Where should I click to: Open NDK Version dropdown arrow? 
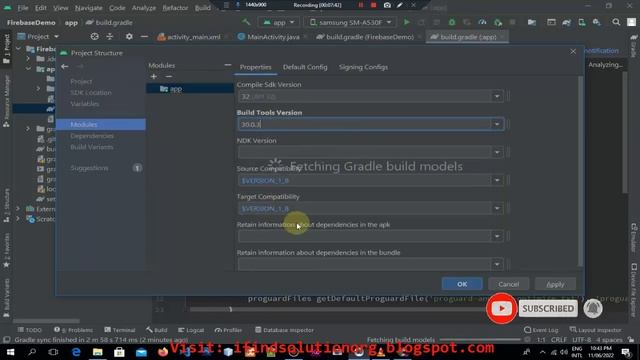[497, 152]
